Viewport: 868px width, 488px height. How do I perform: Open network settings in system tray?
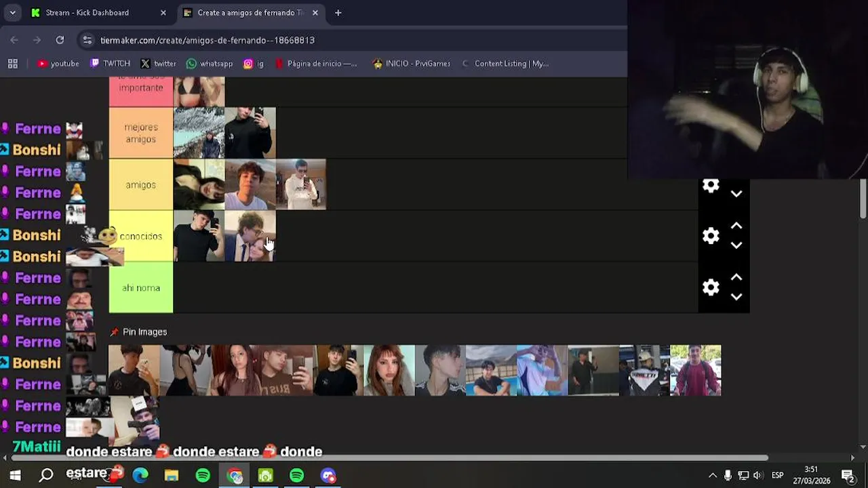(743, 475)
